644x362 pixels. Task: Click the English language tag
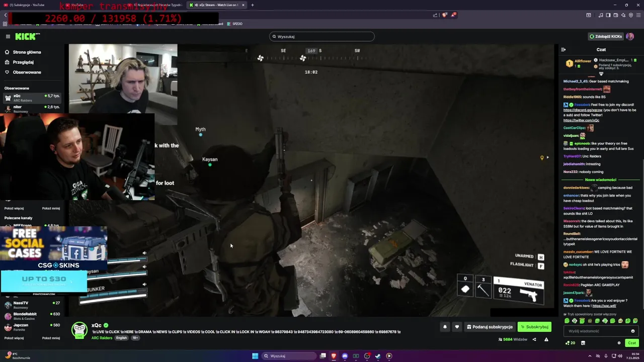(122, 338)
